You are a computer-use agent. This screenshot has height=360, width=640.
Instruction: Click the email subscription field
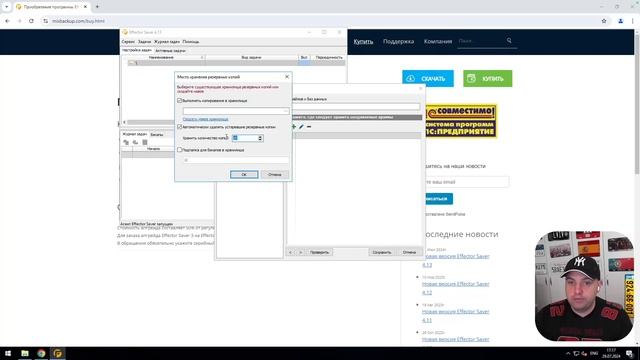pyautogui.click(x=467, y=182)
